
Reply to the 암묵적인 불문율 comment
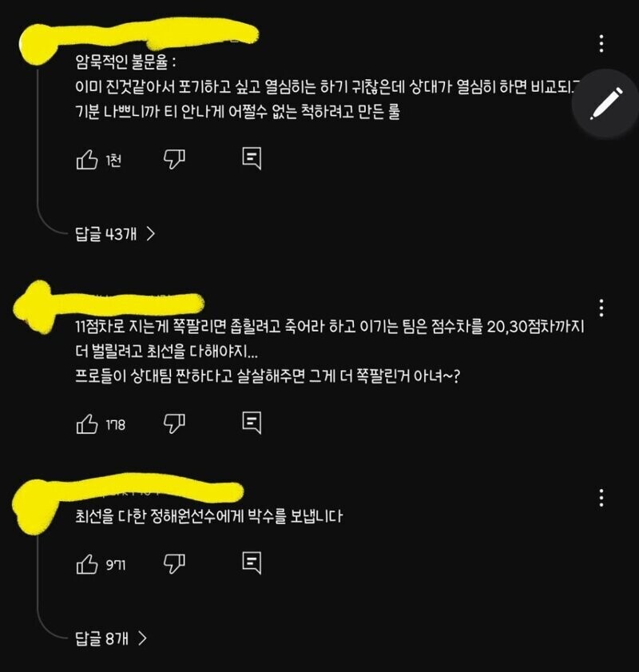(x=252, y=158)
